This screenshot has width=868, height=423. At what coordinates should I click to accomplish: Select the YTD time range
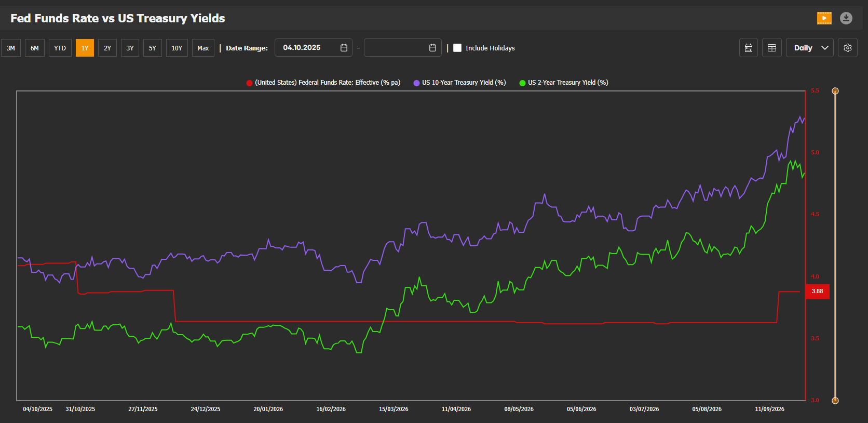60,48
